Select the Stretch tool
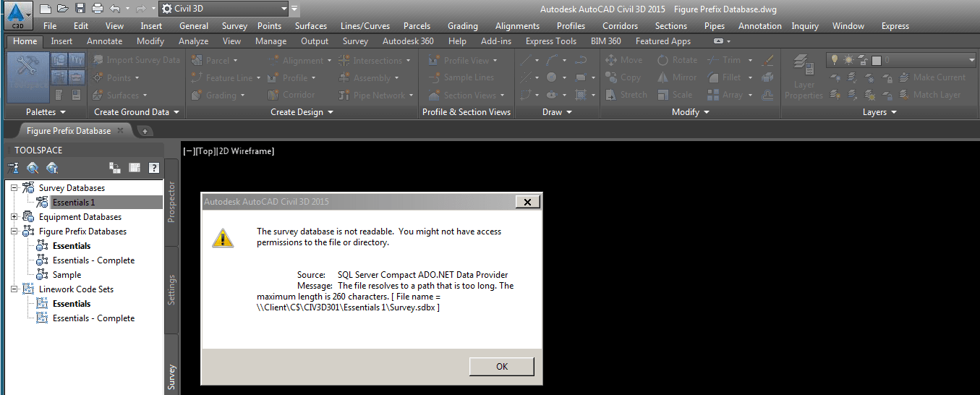 [x=626, y=95]
